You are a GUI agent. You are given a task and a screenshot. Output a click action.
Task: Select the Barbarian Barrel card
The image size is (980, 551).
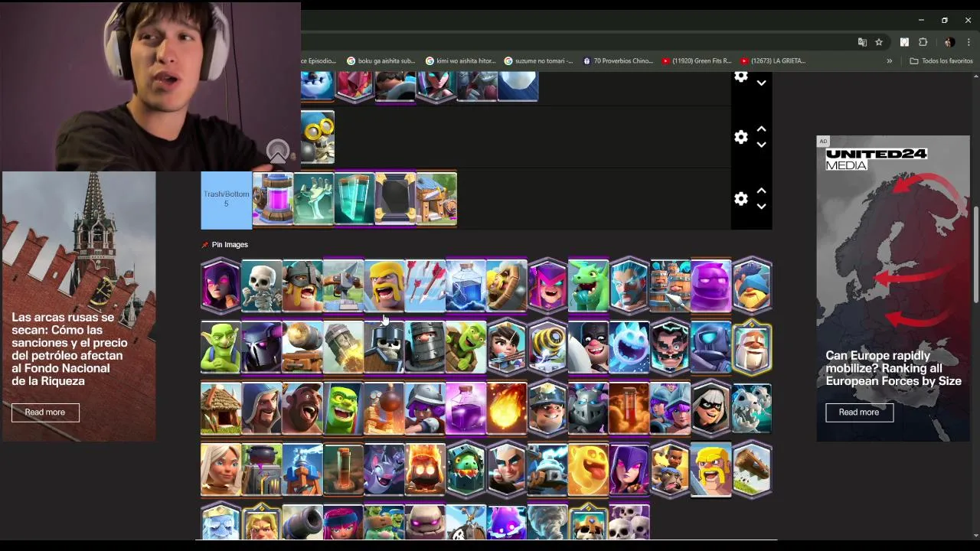(x=506, y=285)
